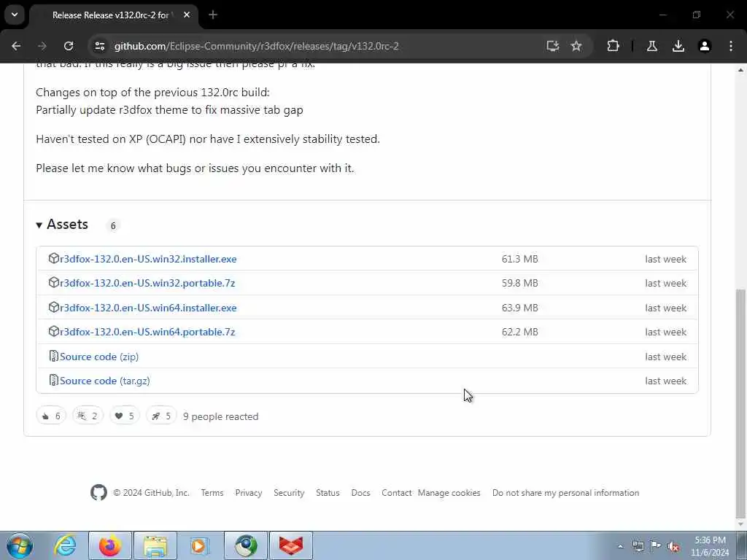The height and width of the screenshot is (560, 747).
Task: Click package icon beside win32.installer.exe
Action: coord(54,259)
